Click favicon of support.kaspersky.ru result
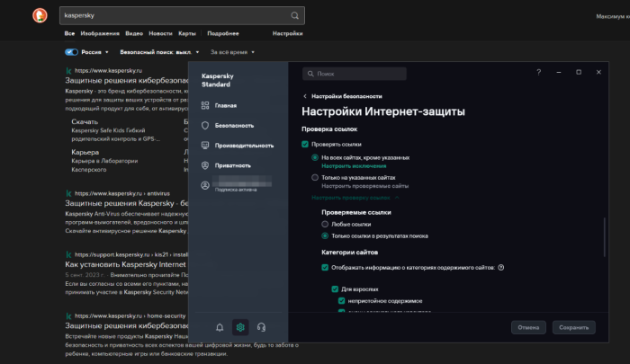This screenshot has width=630, height=364. pos(68,254)
